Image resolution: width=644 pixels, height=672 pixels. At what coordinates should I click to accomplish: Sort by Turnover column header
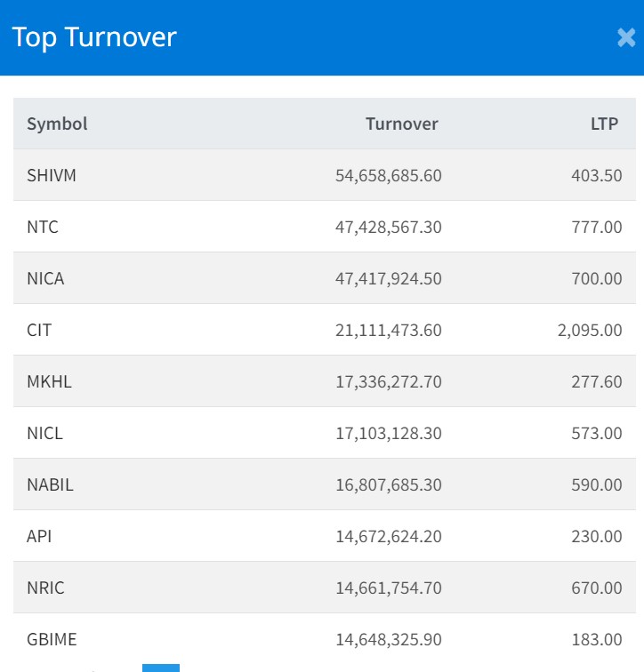401,124
